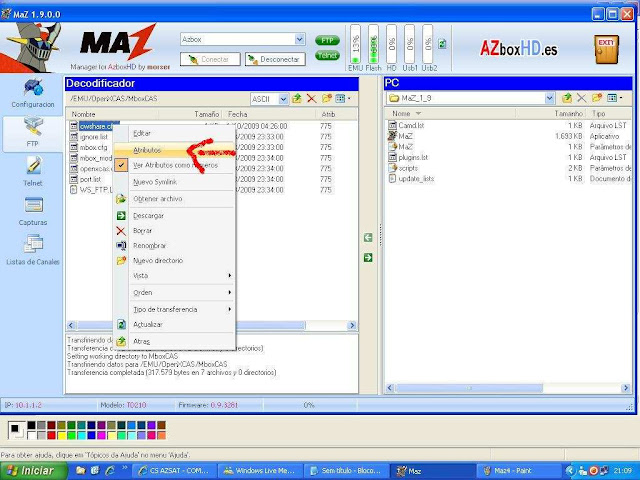The width and height of the screenshot is (640, 480).
Task: Click the Flash usage gauge
Action: [x=373, y=44]
